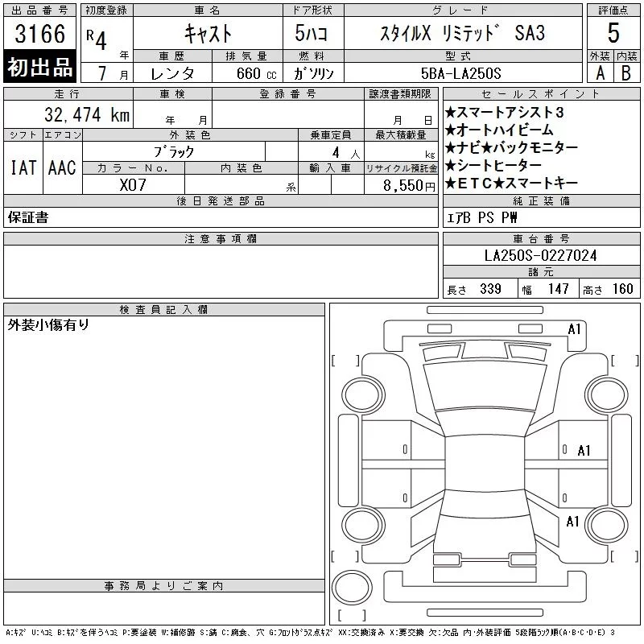
Task: Select the interior grade B cell
Action: point(626,72)
